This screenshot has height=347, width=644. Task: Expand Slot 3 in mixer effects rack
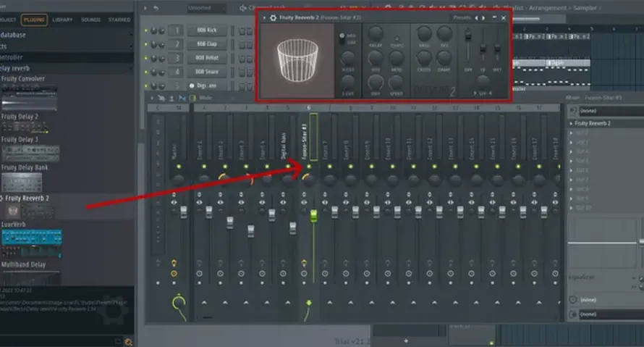tap(571, 142)
